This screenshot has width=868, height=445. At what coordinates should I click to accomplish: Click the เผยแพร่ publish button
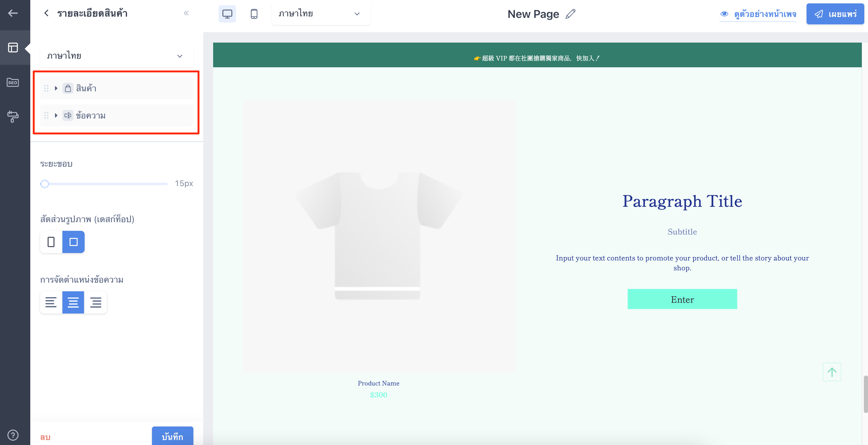(x=835, y=14)
